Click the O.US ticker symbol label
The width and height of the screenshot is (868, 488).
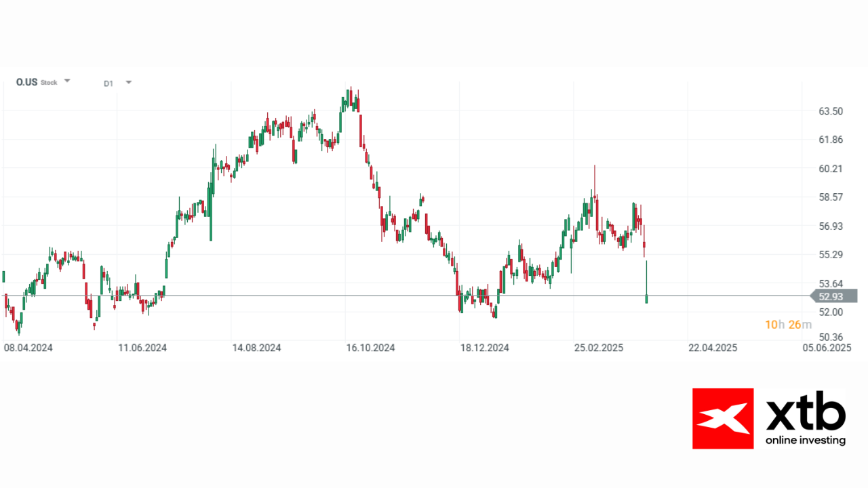coord(26,82)
